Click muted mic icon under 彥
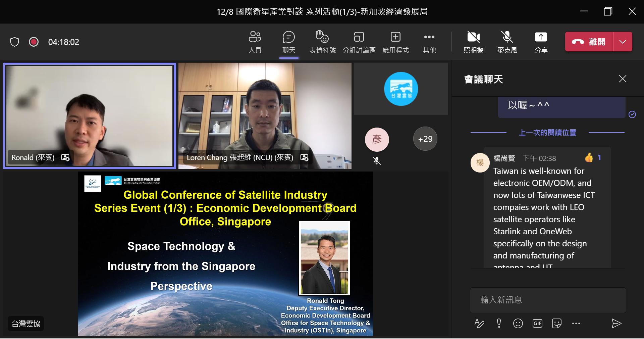644x339 pixels. [x=377, y=161]
